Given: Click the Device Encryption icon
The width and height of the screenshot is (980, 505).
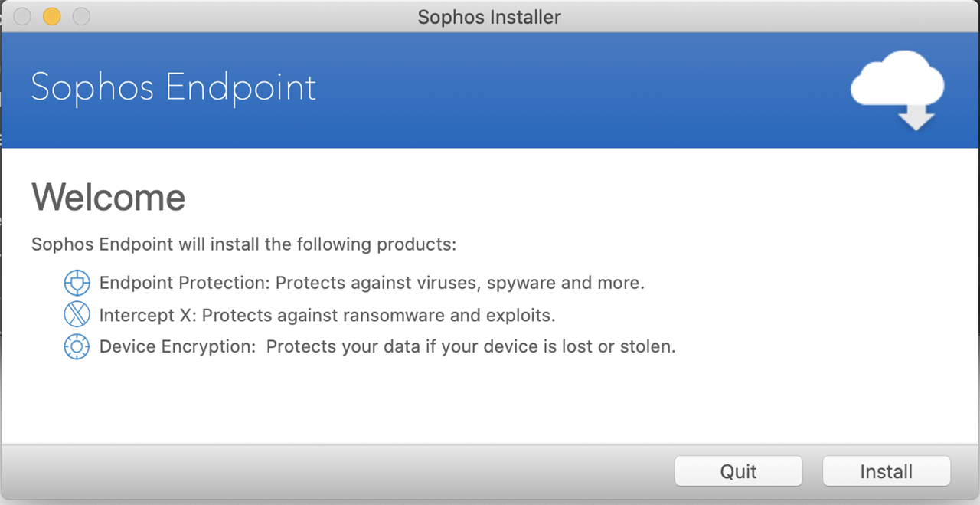Looking at the screenshot, I should 77,346.
